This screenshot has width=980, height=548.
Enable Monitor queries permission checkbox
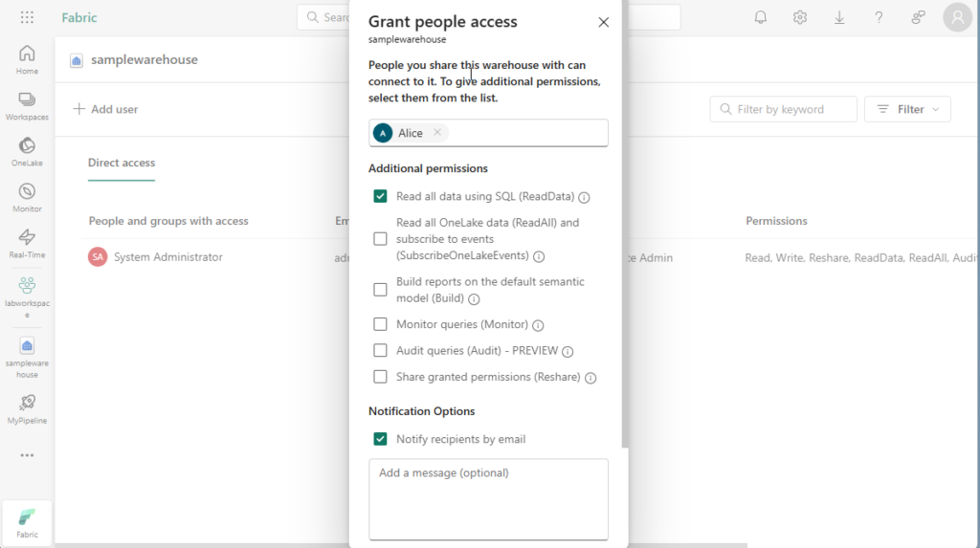coord(381,324)
